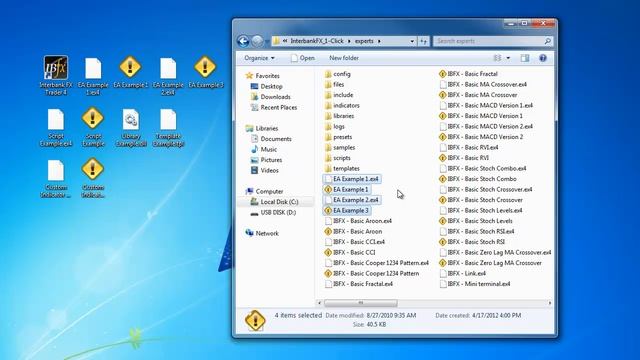Open Organize dropdown menu
640x360 pixels.
click(x=259, y=58)
